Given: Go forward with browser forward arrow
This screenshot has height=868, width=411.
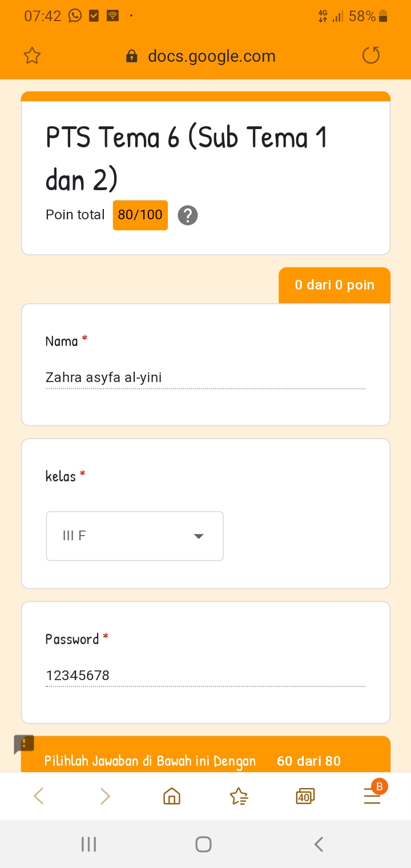Looking at the screenshot, I should (105, 796).
